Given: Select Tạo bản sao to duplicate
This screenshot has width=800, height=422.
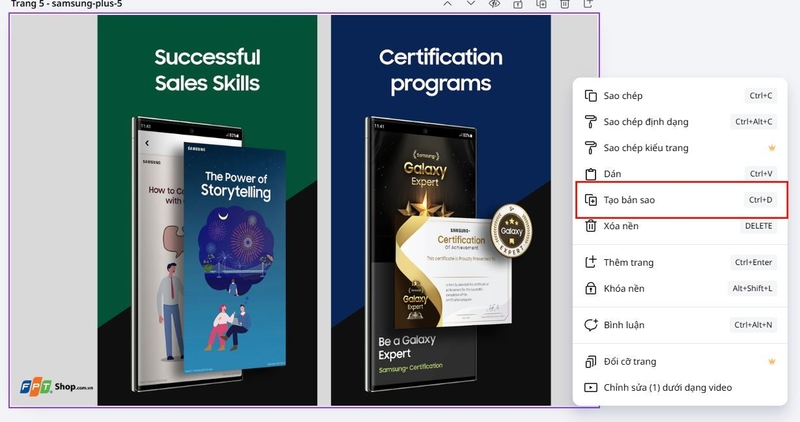Looking at the screenshot, I should 680,200.
